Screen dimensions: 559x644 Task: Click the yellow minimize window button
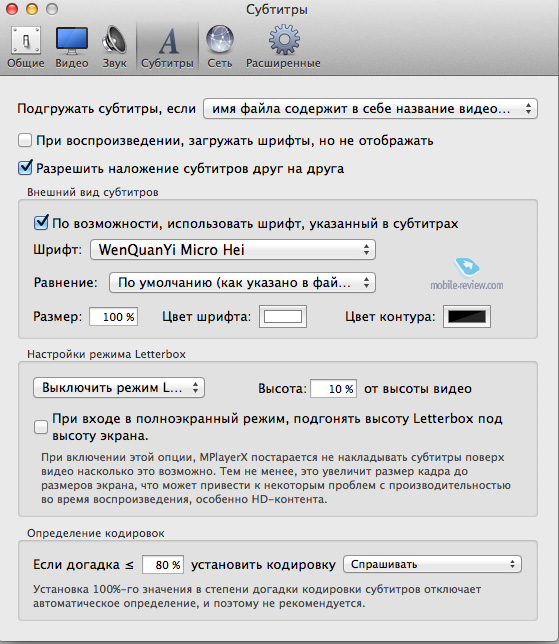click(32, 9)
